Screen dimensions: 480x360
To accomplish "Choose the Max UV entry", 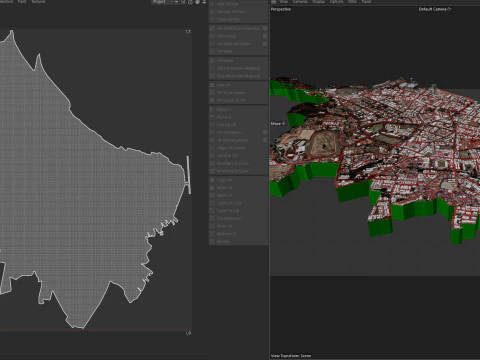I will point(238,85).
